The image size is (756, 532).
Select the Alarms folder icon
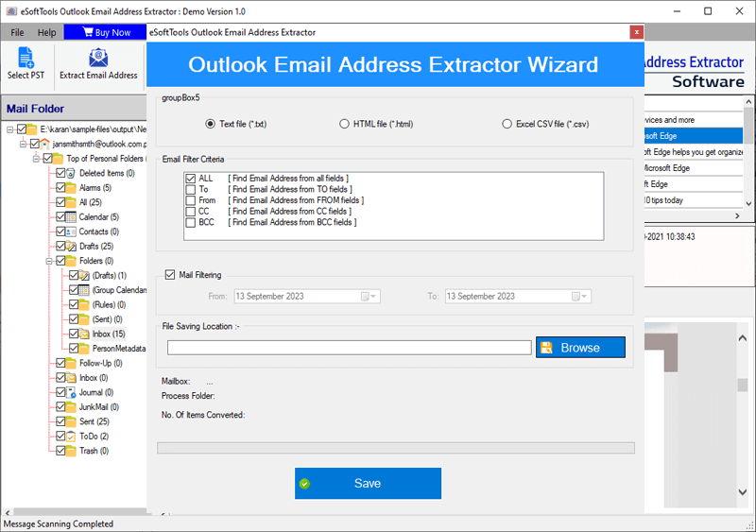click(x=71, y=188)
